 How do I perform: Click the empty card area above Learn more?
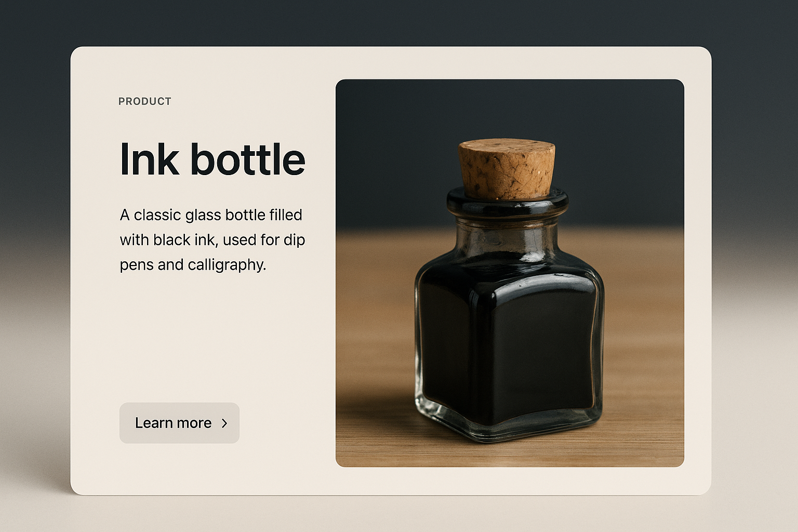click(x=203, y=338)
